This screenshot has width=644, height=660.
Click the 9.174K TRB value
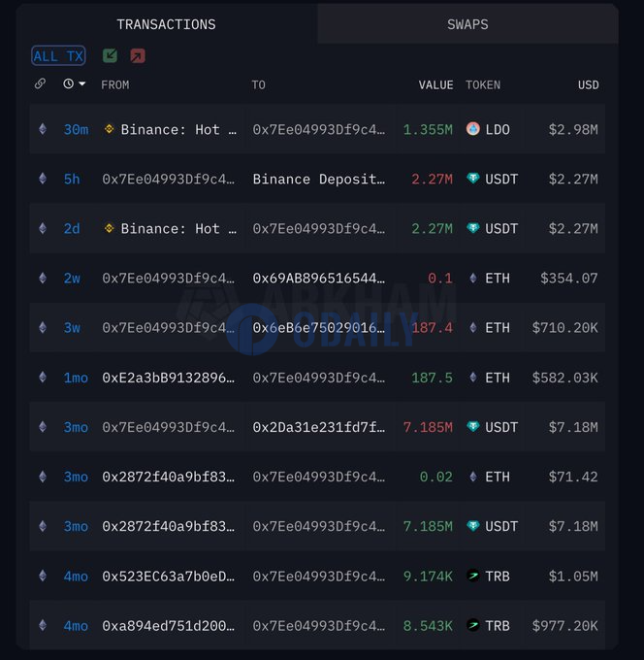(x=428, y=577)
